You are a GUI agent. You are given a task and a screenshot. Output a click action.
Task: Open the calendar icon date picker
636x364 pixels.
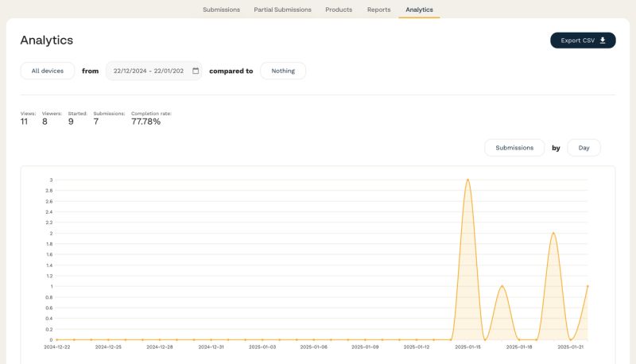coord(196,71)
